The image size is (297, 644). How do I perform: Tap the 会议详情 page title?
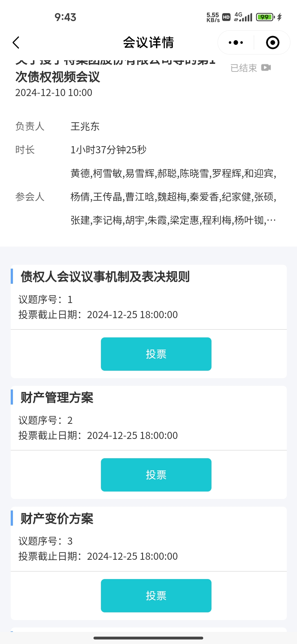click(148, 43)
